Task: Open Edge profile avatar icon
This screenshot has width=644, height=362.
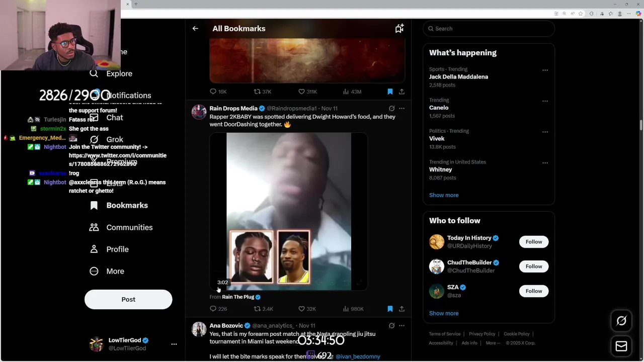Action: 620,14
